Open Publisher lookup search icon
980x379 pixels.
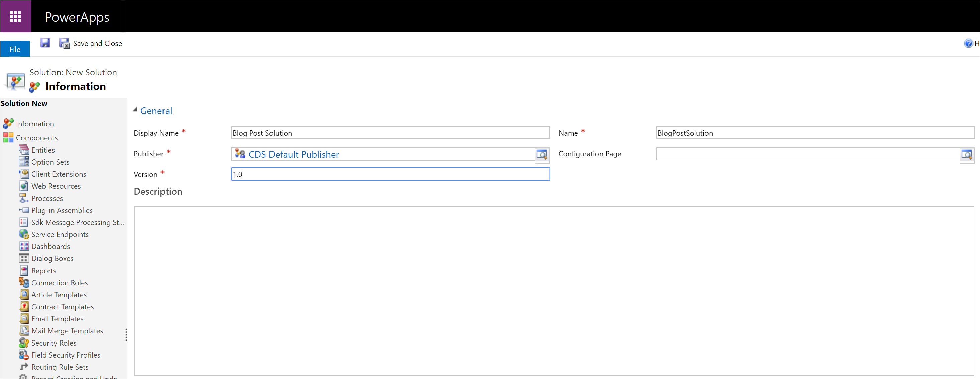tap(541, 154)
